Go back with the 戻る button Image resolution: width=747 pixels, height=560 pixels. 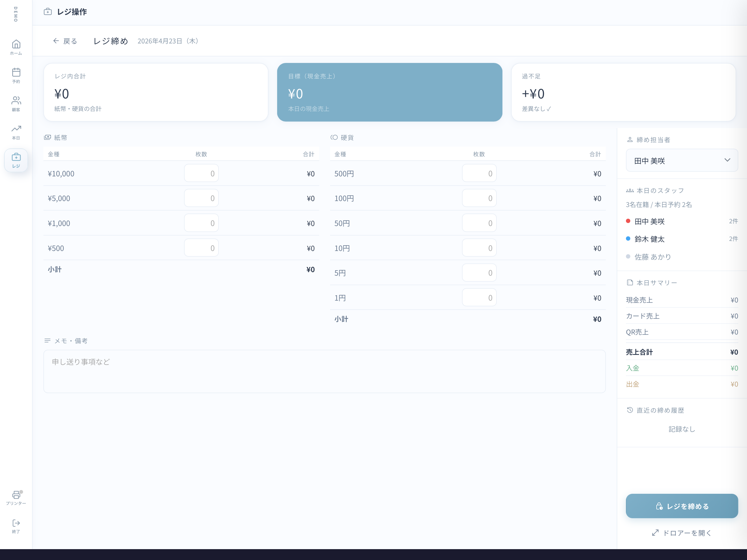pyautogui.click(x=65, y=41)
